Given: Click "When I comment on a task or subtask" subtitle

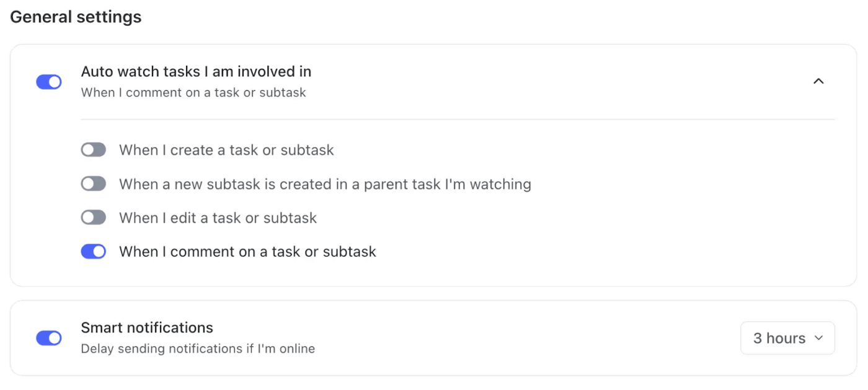Looking at the screenshot, I should coord(193,92).
